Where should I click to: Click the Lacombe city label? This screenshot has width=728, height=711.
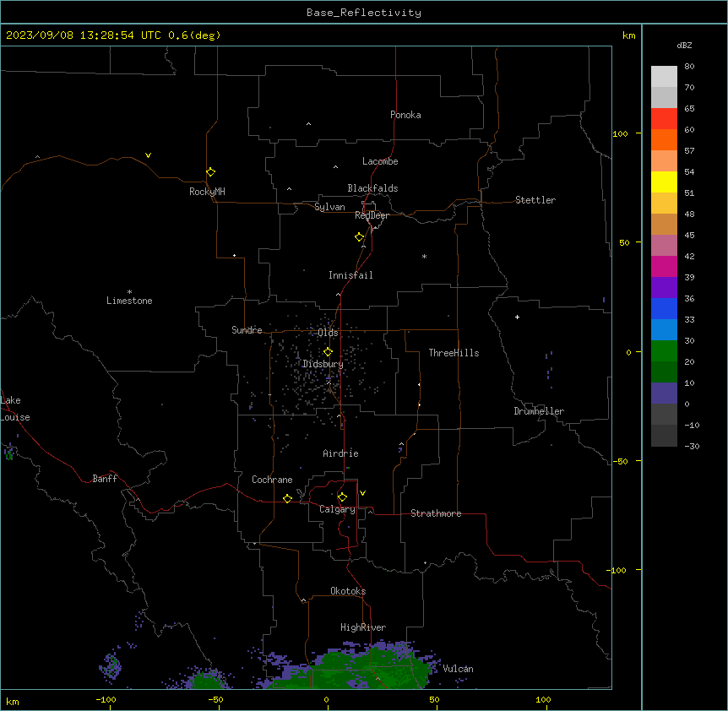[380, 161]
